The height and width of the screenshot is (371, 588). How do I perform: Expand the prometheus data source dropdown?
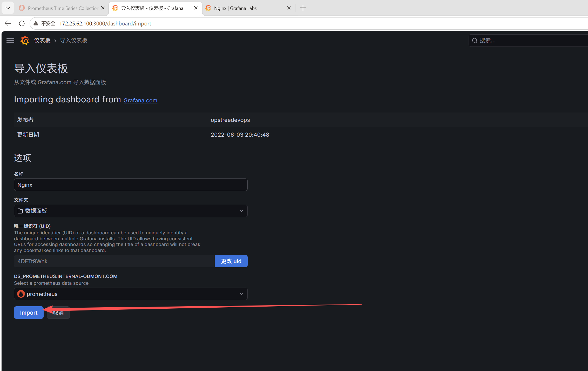tap(131, 294)
